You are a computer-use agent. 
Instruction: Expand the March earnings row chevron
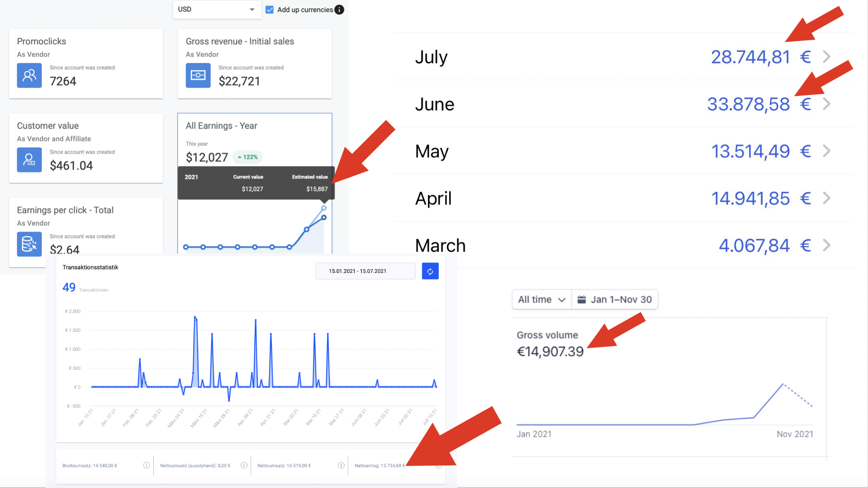[x=827, y=245]
